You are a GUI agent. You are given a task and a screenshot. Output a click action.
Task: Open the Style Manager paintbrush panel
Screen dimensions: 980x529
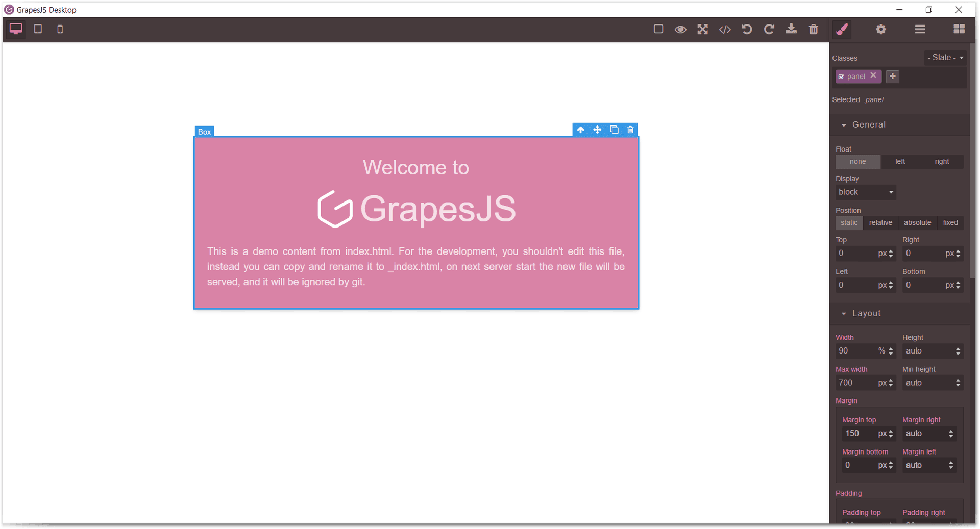pyautogui.click(x=841, y=29)
